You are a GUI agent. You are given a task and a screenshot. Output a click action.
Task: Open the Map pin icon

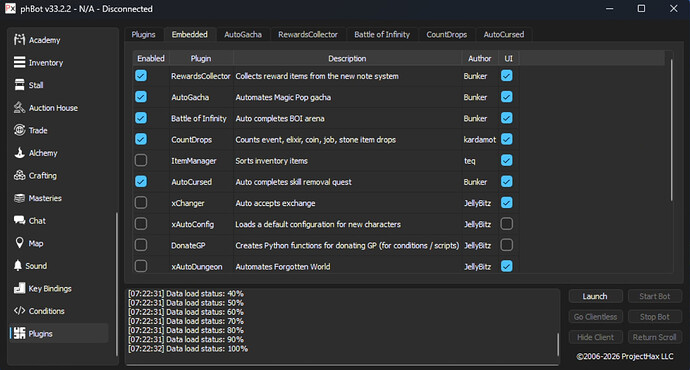tap(19, 243)
